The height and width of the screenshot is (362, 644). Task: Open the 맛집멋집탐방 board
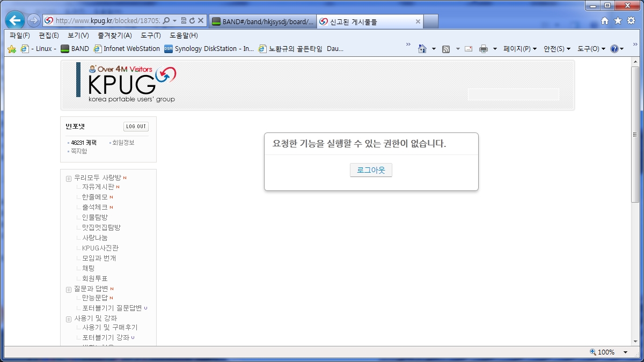[x=101, y=227]
